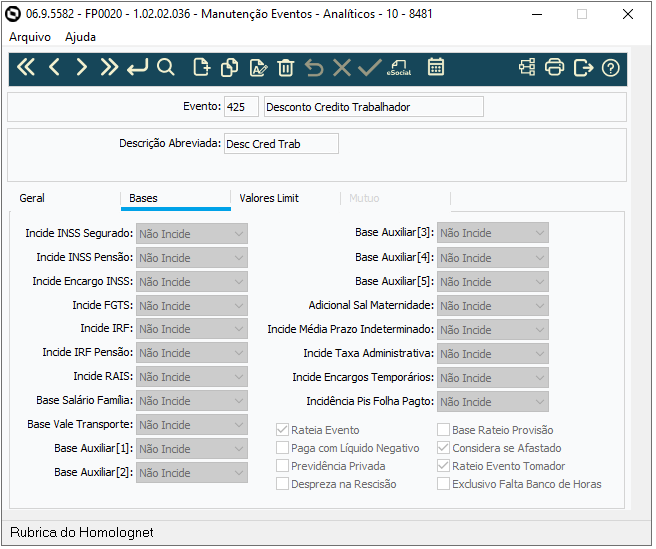The height and width of the screenshot is (549, 656).
Task: Switch to the Geral tab
Action: (x=32, y=198)
